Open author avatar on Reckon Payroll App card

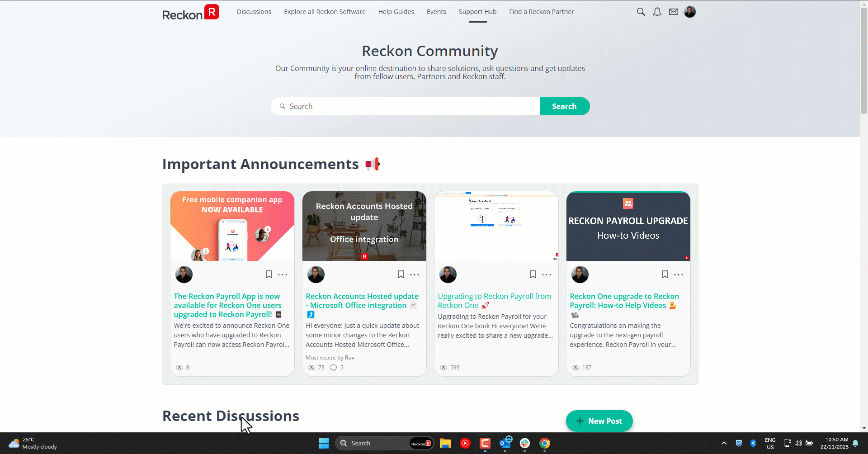(184, 274)
